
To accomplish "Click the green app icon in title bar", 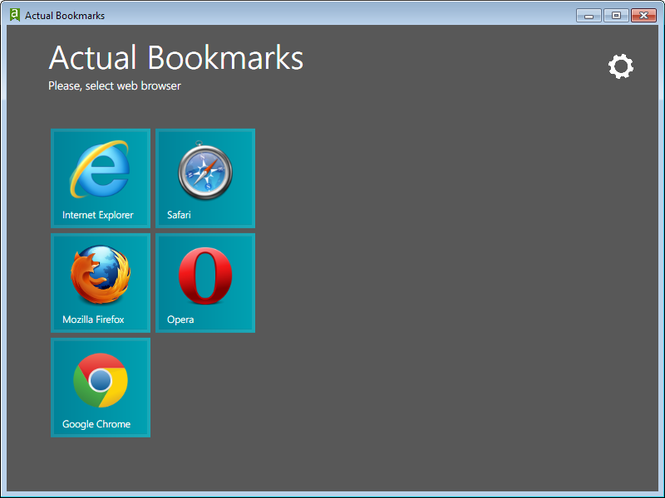I will pyautogui.click(x=14, y=15).
